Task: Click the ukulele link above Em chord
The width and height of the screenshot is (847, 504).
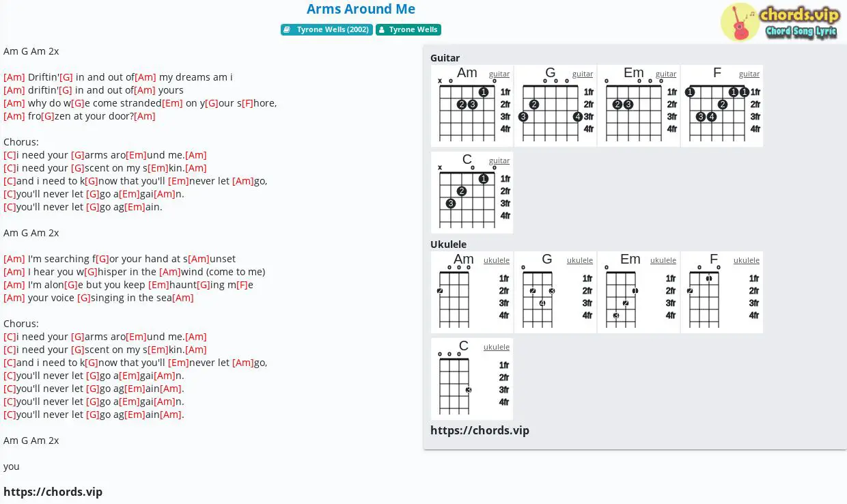Action: 663,260
